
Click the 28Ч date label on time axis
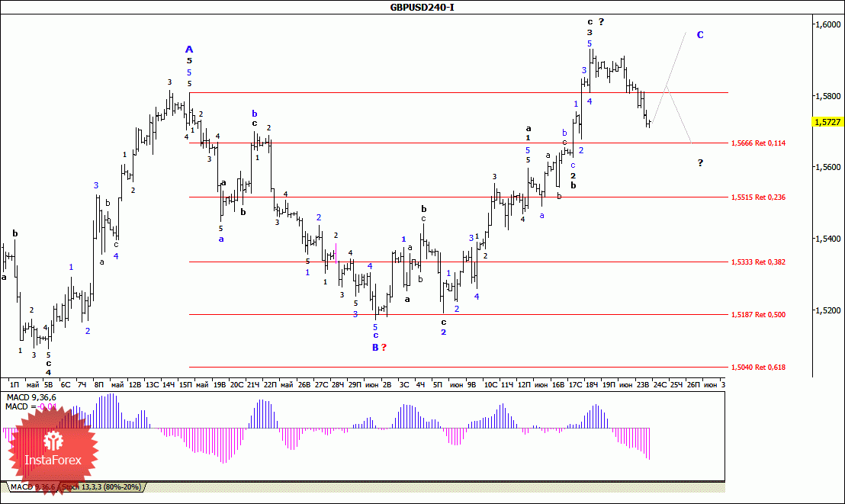[337, 385]
